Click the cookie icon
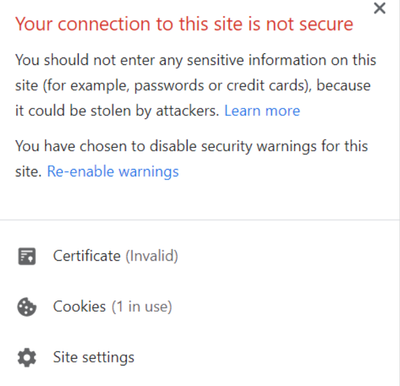The width and height of the screenshot is (400, 386). pyautogui.click(x=27, y=307)
